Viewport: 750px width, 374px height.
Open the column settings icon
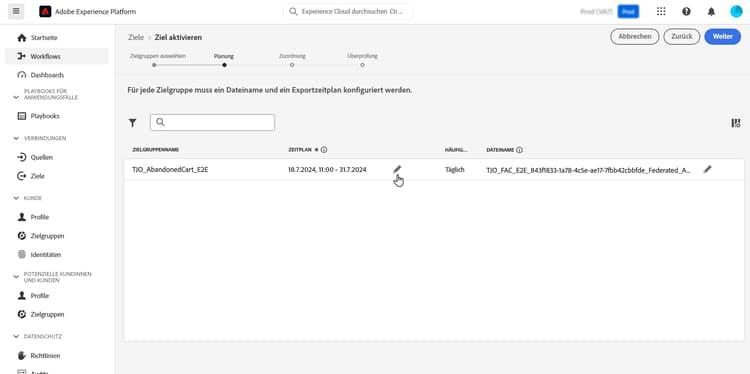(x=736, y=123)
